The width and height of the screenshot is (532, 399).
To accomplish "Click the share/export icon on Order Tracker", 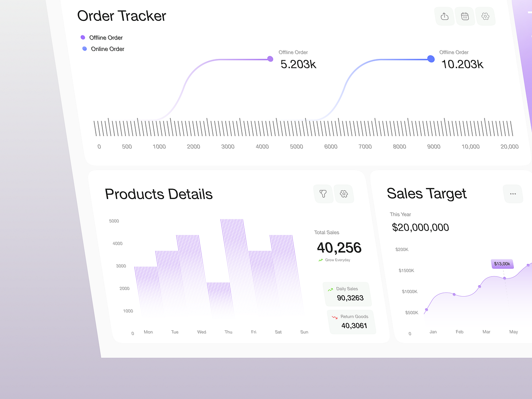I will (445, 16).
